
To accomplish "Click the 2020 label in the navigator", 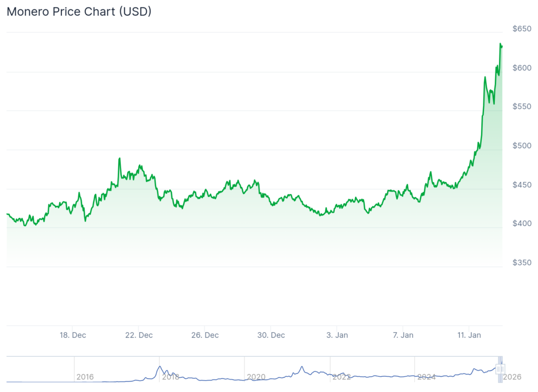I will (x=256, y=377).
